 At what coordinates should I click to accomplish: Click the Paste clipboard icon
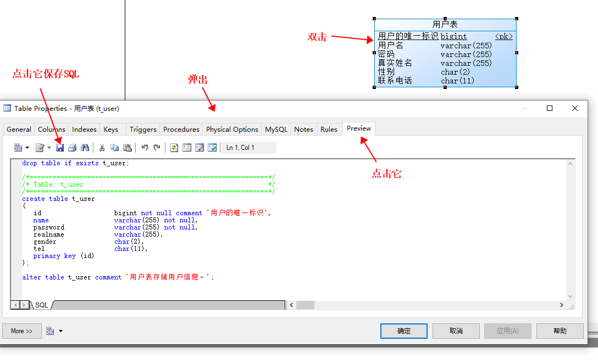tap(128, 148)
